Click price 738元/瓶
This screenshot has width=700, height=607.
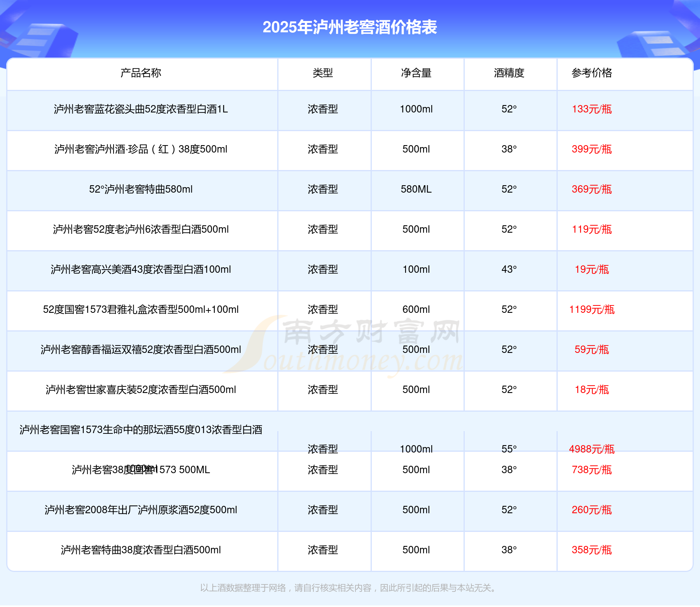pyautogui.click(x=592, y=470)
